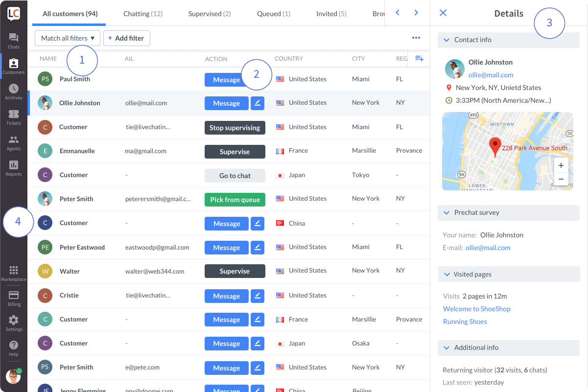Open the Archives section
The image size is (588, 392).
coord(13,92)
